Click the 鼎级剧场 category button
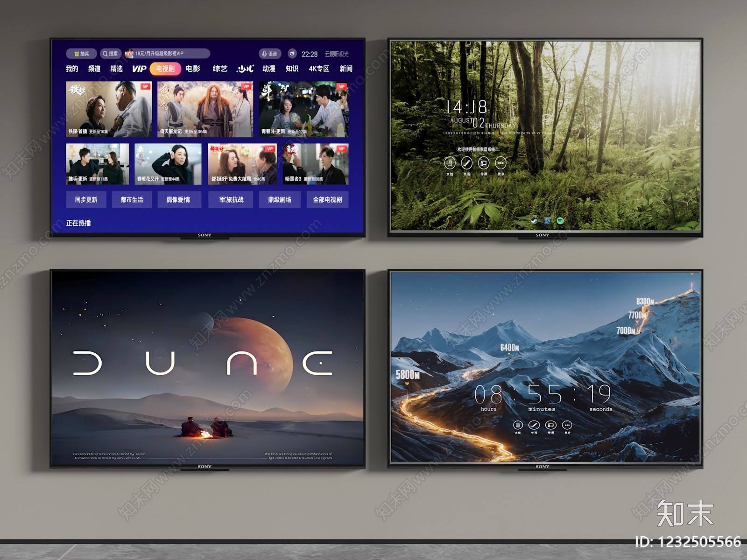Viewport: 747px width, 560px height. tap(280, 200)
